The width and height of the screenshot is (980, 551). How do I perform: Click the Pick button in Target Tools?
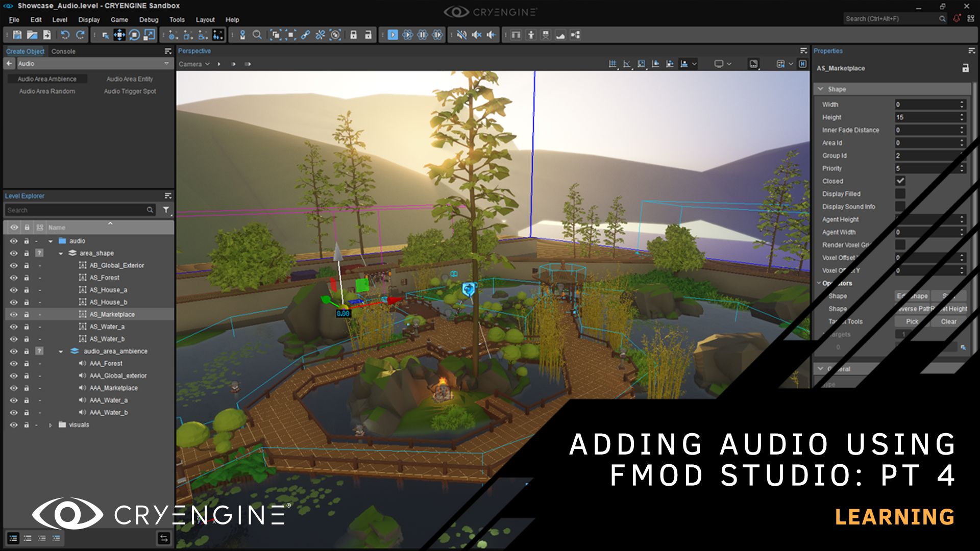(x=912, y=321)
